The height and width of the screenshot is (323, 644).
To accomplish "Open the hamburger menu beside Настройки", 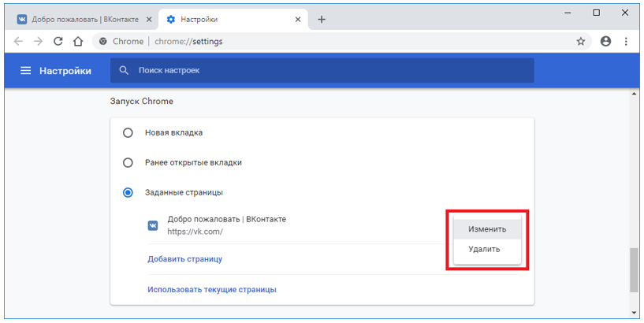I will [x=26, y=71].
